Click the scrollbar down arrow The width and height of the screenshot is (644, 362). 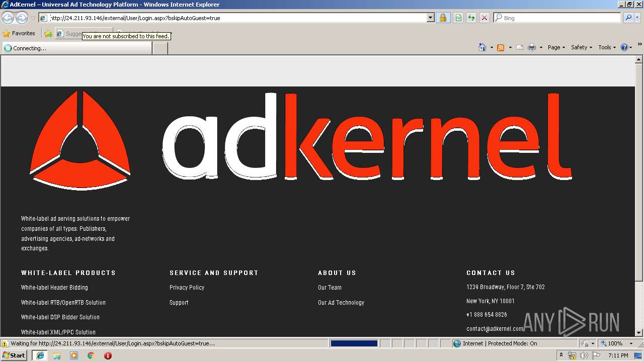click(639, 332)
